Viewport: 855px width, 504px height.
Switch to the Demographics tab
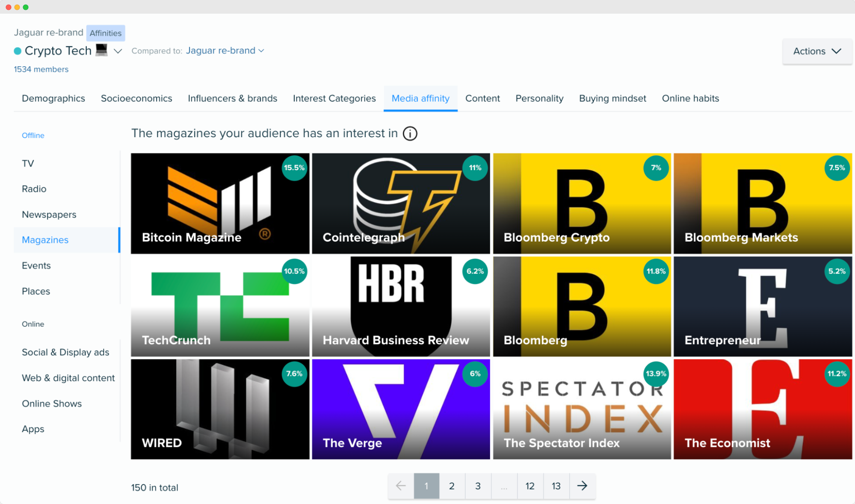pos(53,98)
